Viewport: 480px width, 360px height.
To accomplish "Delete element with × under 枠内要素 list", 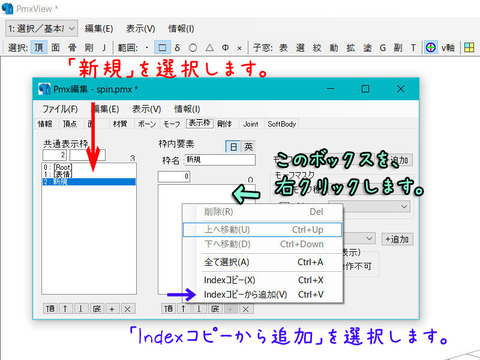I will (246, 309).
